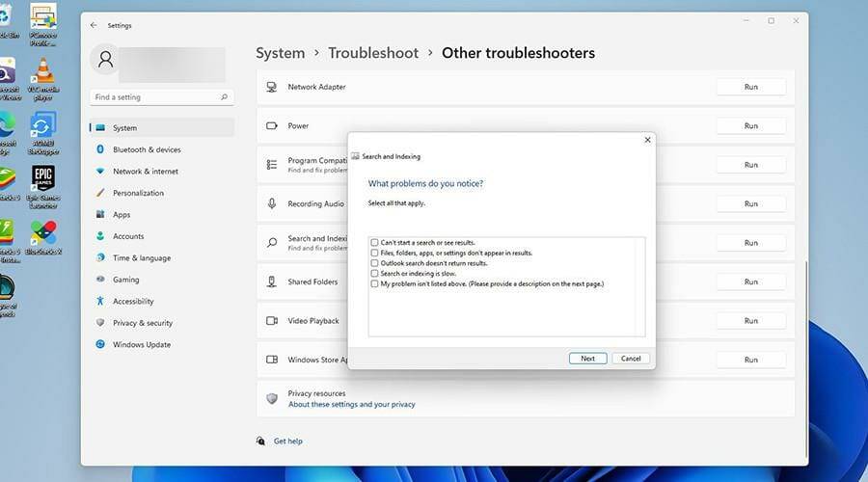The image size is (868, 482).
Task: Run the Windows Store Apps troubleshooter
Action: pos(750,360)
